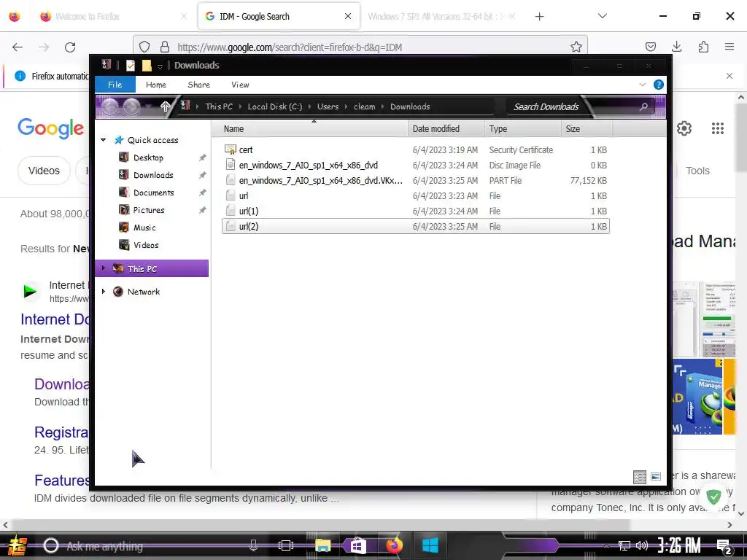747x560 pixels.
Task: Click the Explorer forward navigation button
Action: coord(132,106)
